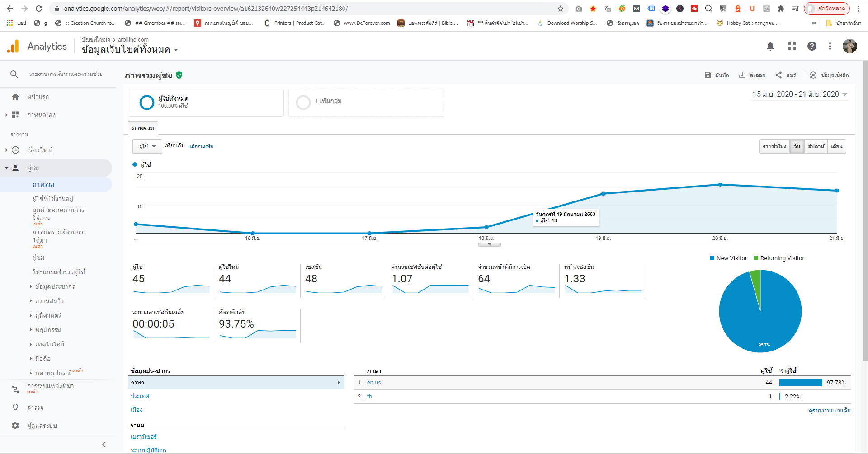Open Active Users in Audience menu
The width and height of the screenshot is (868, 454).
(53, 199)
